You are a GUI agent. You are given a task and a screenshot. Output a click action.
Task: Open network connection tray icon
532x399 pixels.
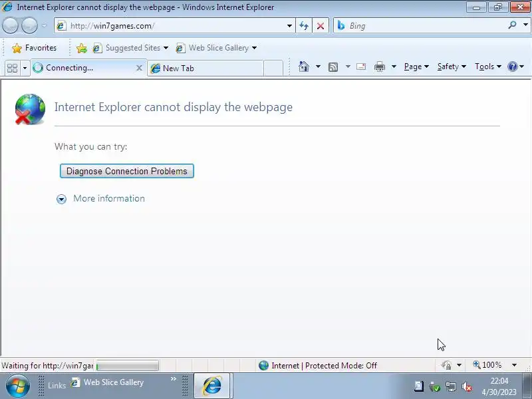coord(451,386)
